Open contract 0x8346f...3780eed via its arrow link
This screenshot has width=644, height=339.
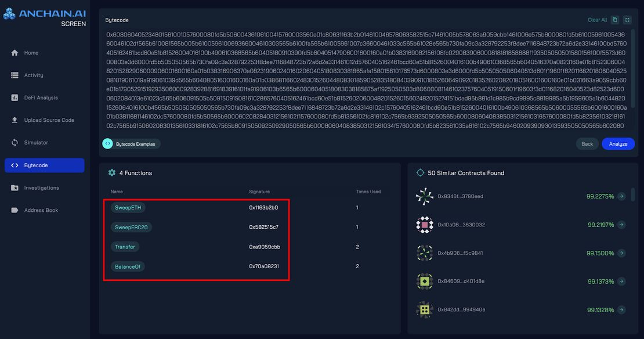621,196
